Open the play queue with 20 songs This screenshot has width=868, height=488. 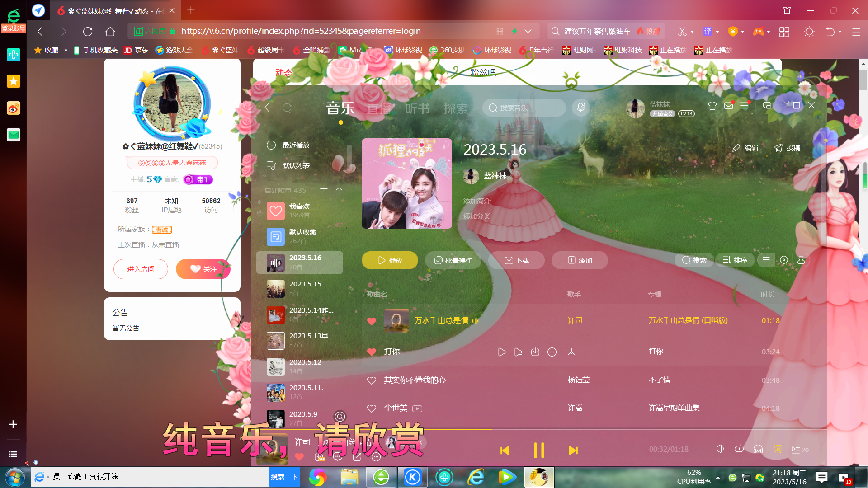coord(800,450)
